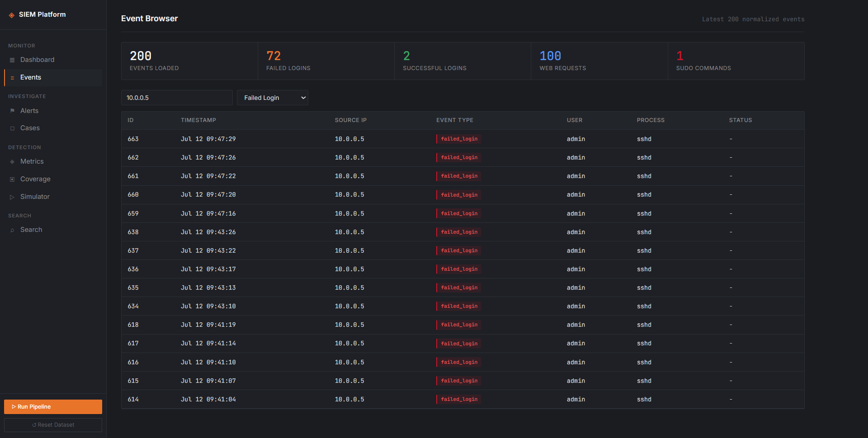Click the TIMESTAMP column header
Image resolution: width=868 pixels, height=438 pixels.
[198, 120]
